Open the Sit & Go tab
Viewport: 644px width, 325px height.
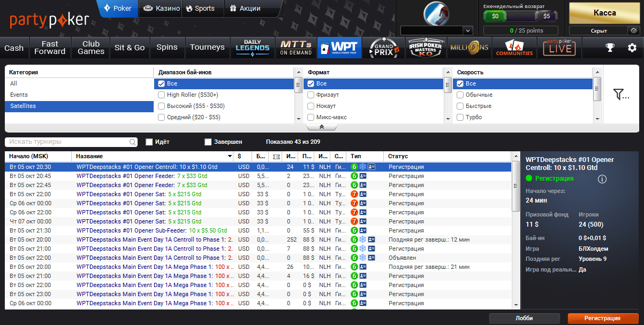130,48
